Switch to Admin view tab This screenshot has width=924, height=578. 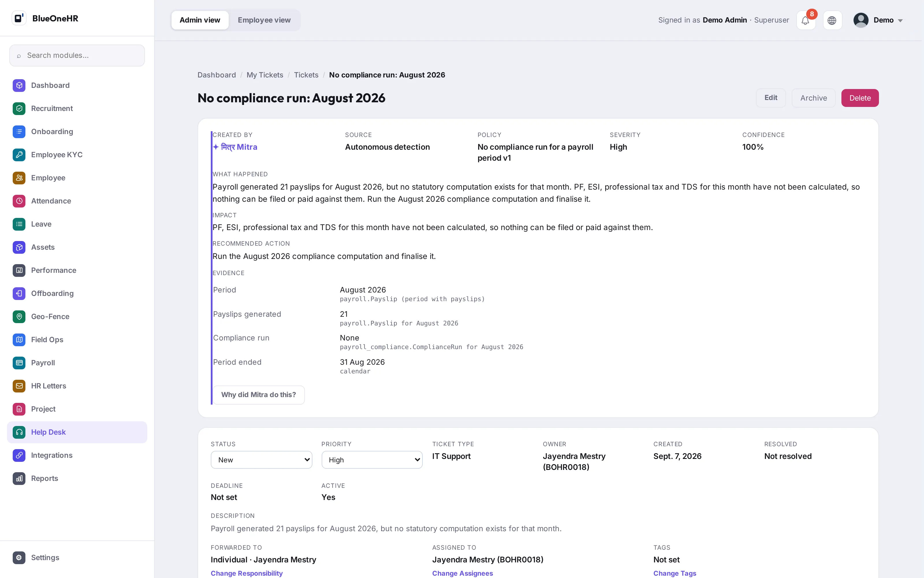(200, 20)
